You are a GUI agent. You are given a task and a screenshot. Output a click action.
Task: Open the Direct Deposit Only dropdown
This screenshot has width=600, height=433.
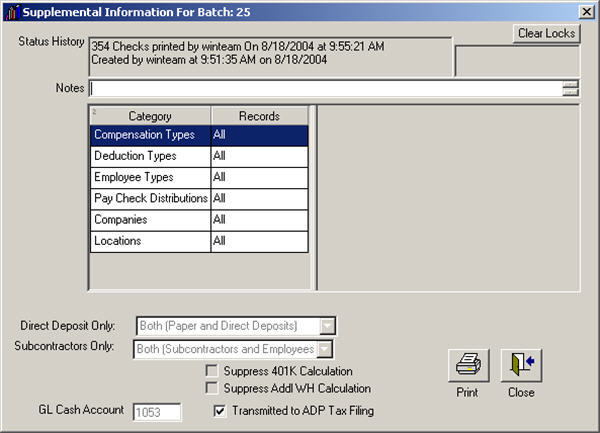328,326
